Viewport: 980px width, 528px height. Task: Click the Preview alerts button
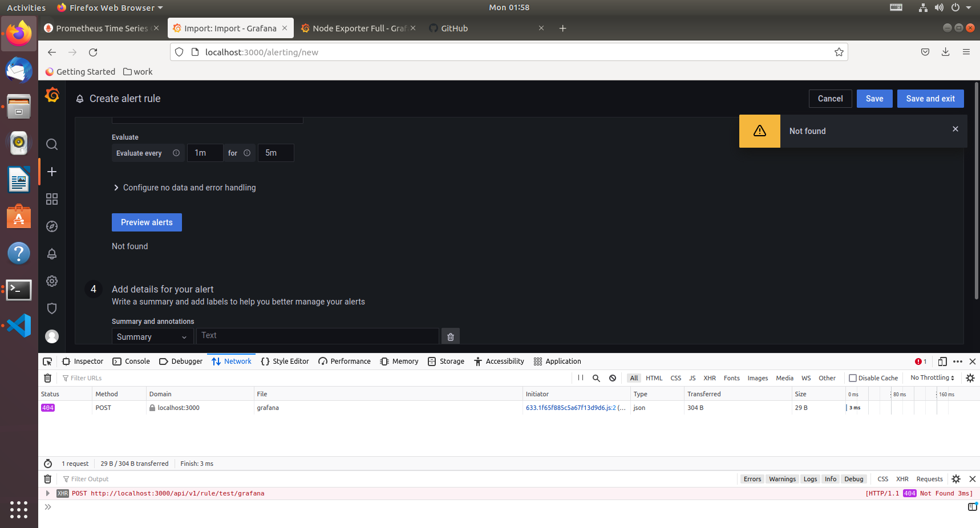click(x=147, y=222)
